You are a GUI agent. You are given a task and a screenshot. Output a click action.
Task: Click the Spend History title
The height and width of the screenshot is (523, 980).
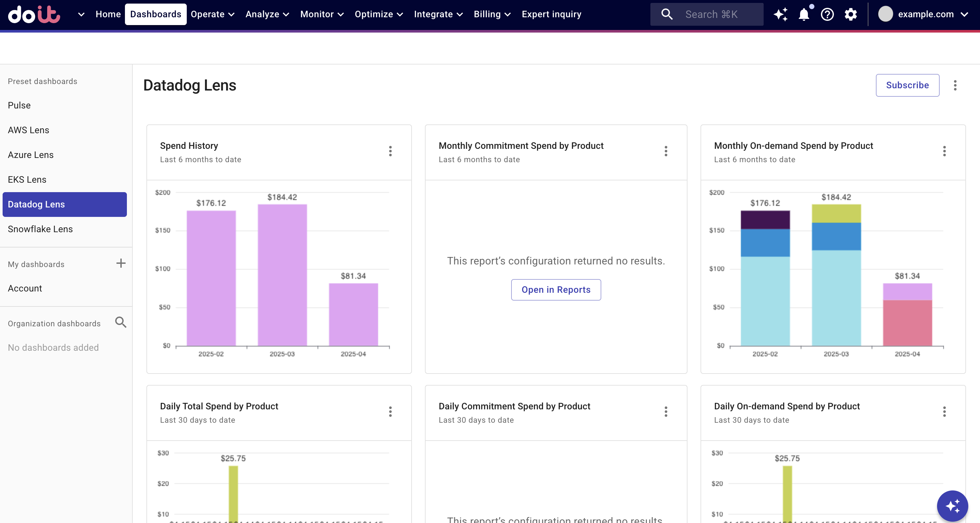click(x=189, y=146)
